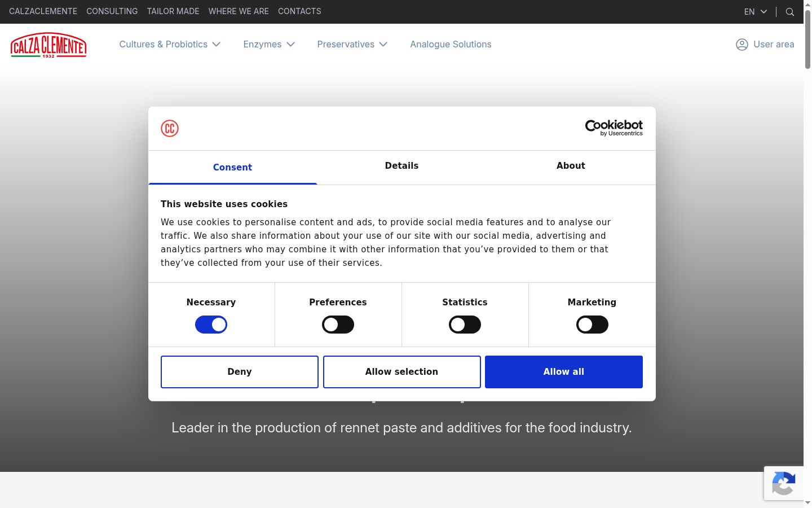Enable the Statistics cookies switch
This screenshot has width=812, height=508.
coord(465,325)
